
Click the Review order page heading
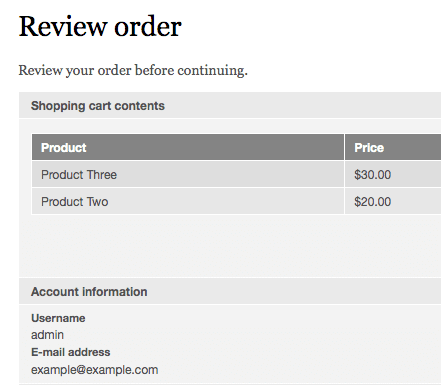coord(100,26)
